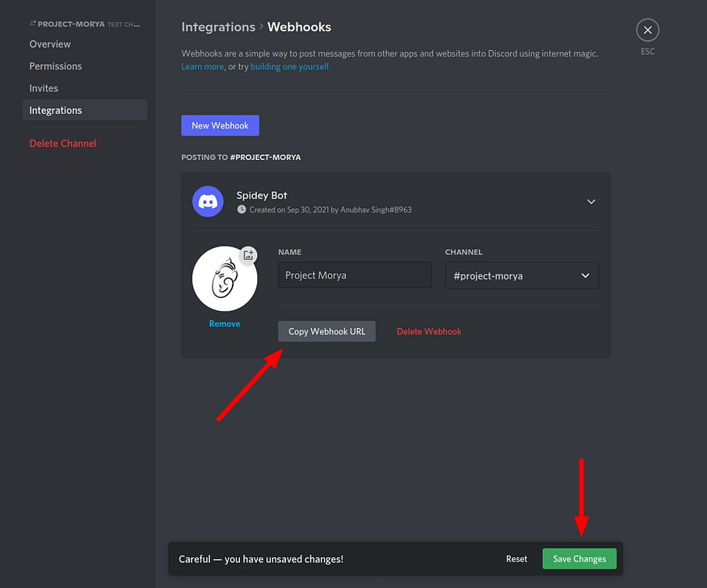Open the Learn more link
Image resolution: width=707 pixels, height=588 pixels.
coord(203,67)
